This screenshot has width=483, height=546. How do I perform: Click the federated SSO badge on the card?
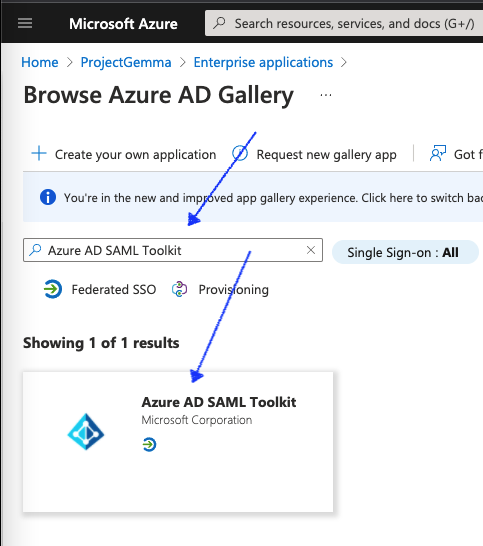pos(149,444)
